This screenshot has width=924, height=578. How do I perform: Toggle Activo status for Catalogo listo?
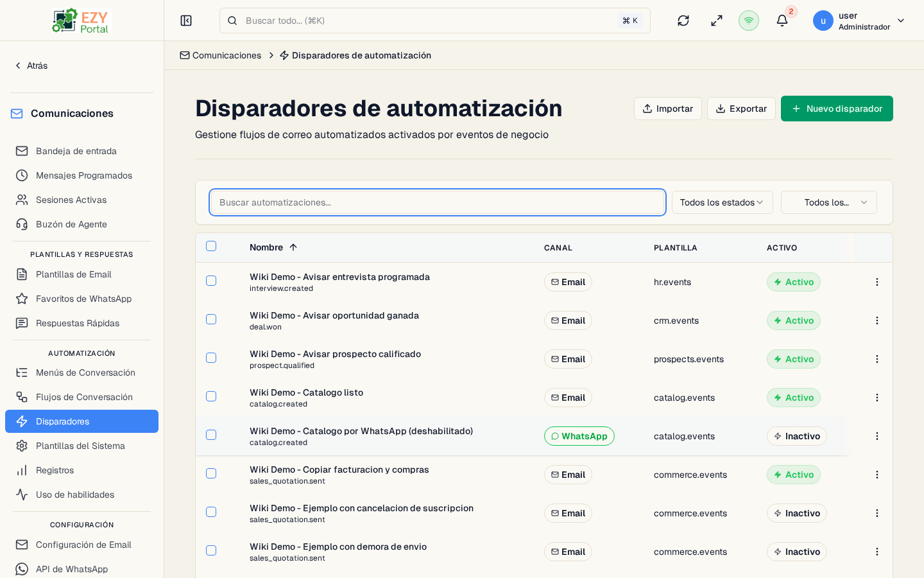tap(794, 398)
